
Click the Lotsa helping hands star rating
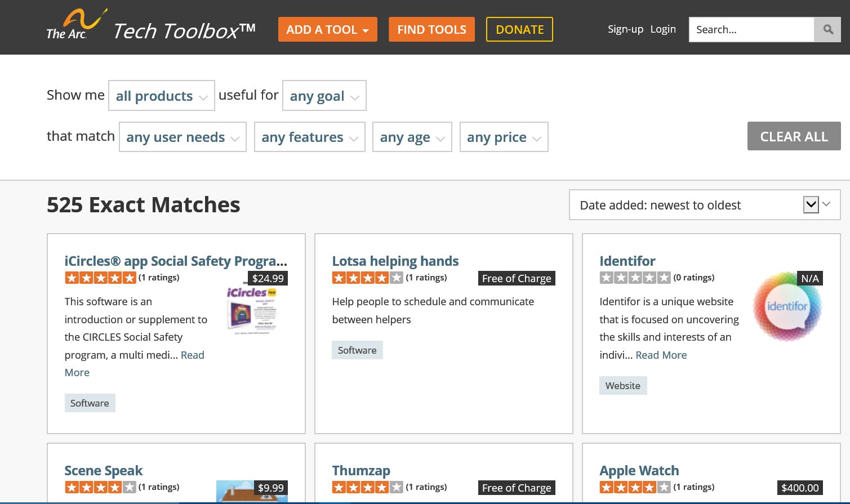coord(367,278)
